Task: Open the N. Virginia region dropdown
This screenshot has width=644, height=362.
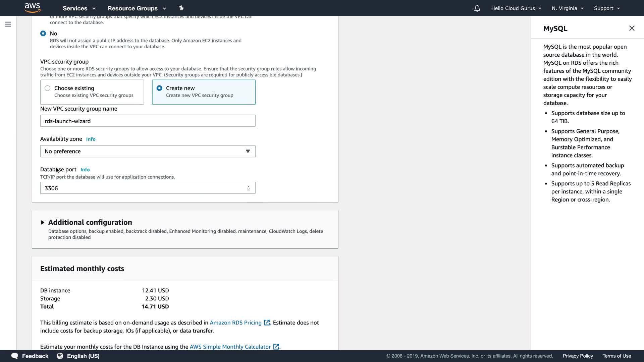Action: 568,8
